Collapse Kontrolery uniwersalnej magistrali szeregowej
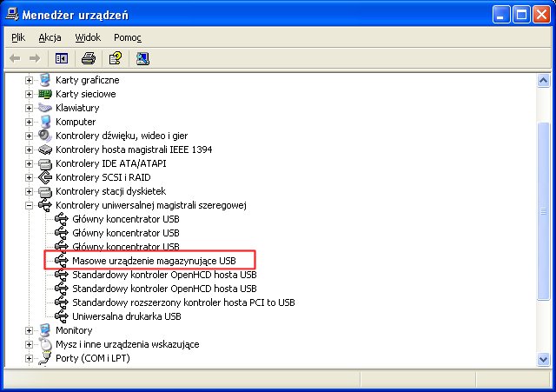The image size is (556, 392). (x=29, y=205)
